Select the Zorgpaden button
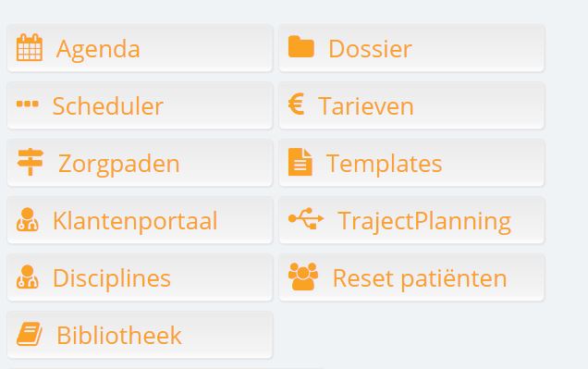This screenshot has width=588, height=369. [x=140, y=163]
